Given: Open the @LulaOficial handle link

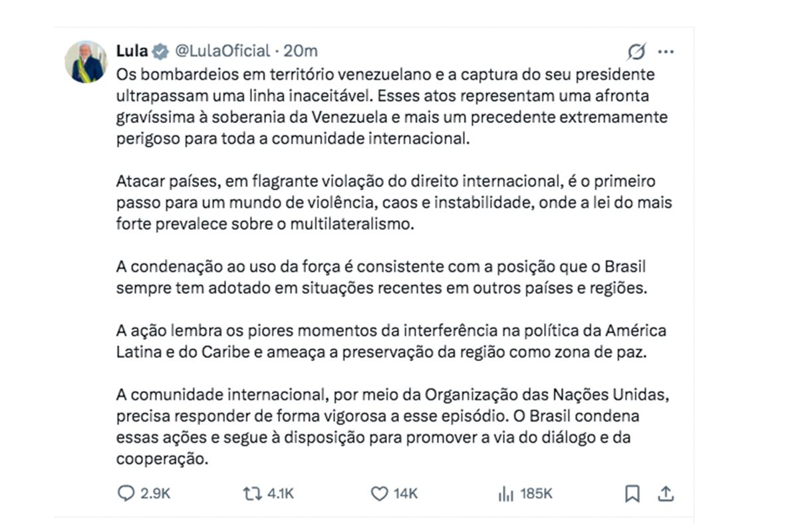Looking at the screenshot, I should coord(222,51).
